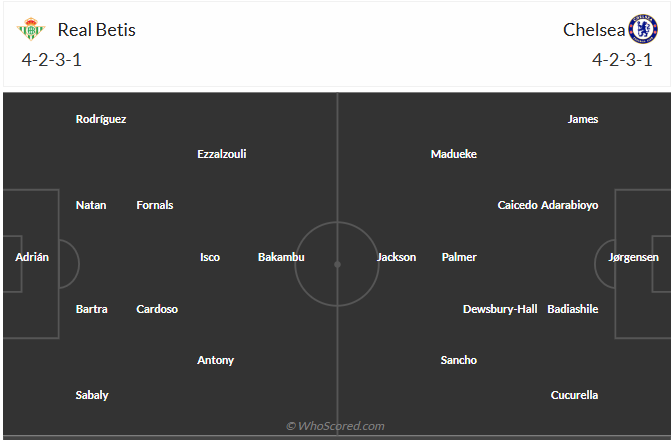Select goalkeeper Adrián on the pitch
The image size is (671, 440).
pyautogui.click(x=32, y=257)
